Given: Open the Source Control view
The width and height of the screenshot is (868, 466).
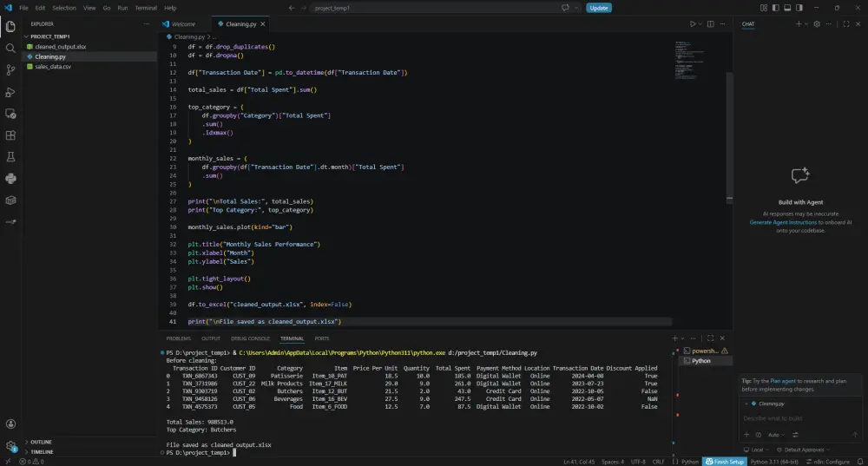Looking at the screenshot, I should (x=10, y=69).
